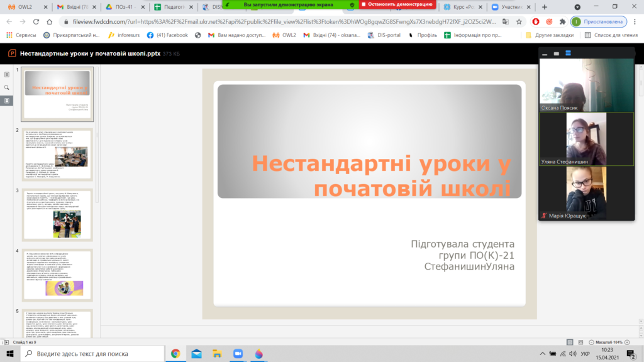Open the Facebook bookmark in bookmarks bar
Viewport: 644px width, 362px height.
[167, 35]
